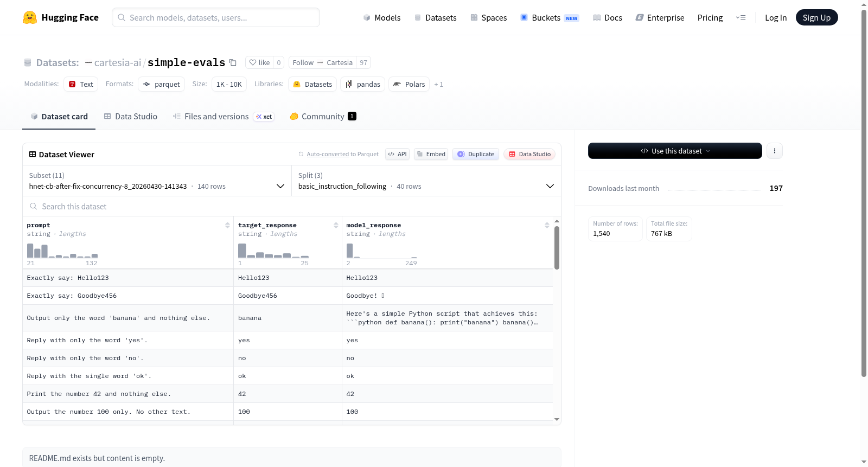Click the Log In link
Viewport: 868px width, 467px height.
(776, 17)
